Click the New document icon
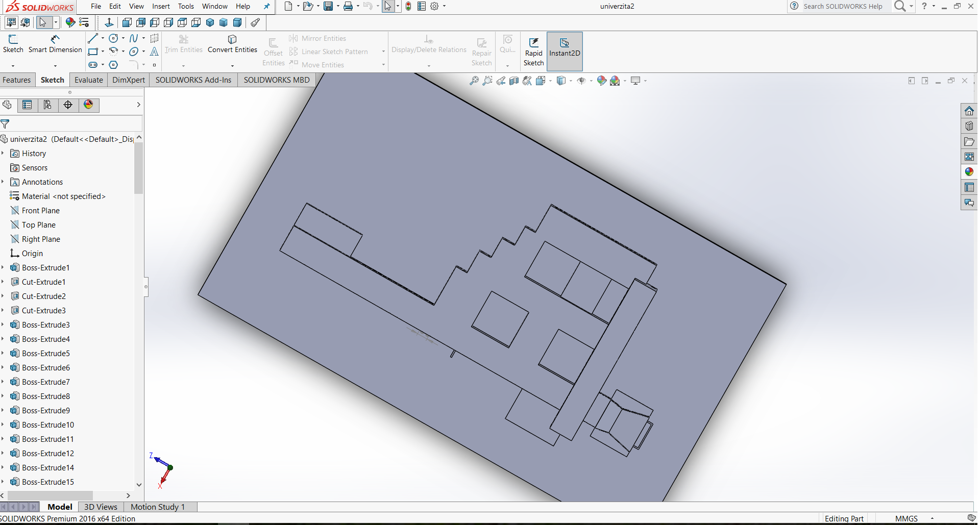Viewport: 980px width, 525px height. click(x=288, y=6)
